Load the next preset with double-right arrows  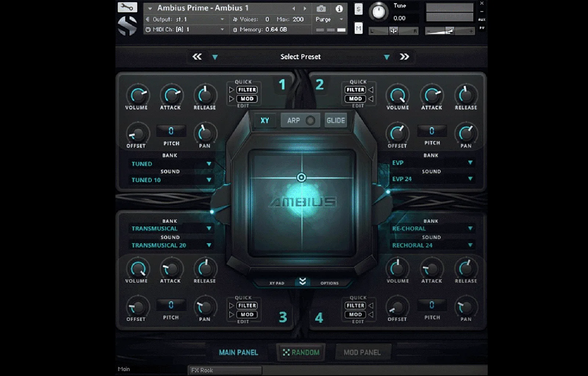click(404, 57)
